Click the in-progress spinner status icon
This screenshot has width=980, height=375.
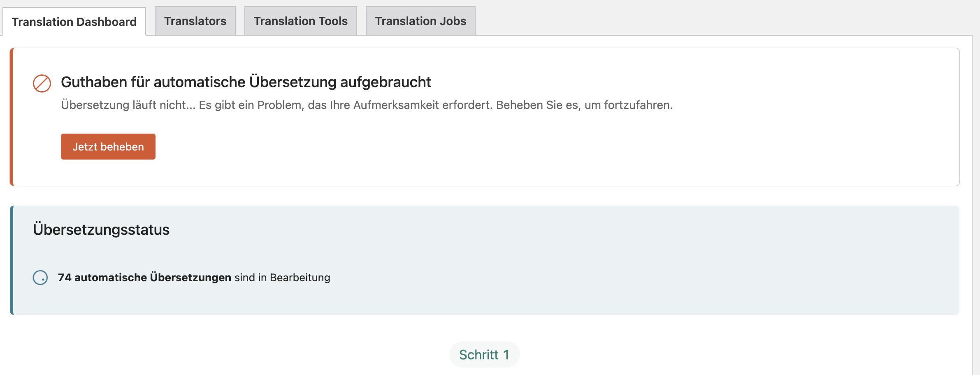40,278
